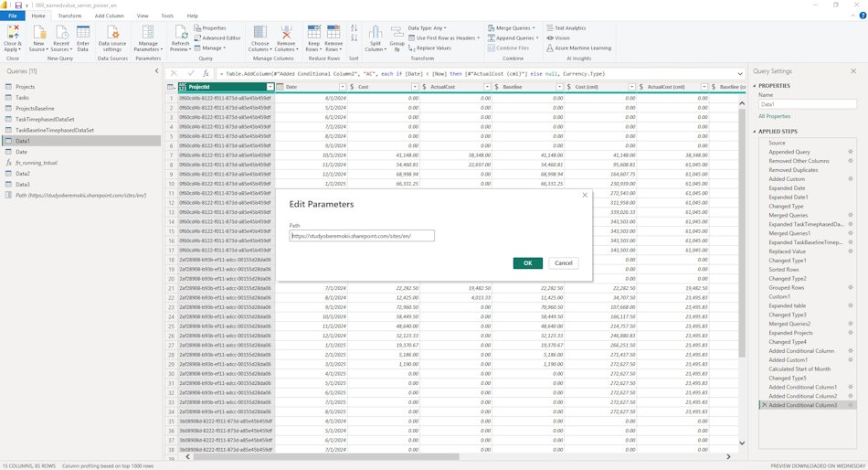
Task: Open Date column filter dropdown
Action: click(x=342, y=87)
